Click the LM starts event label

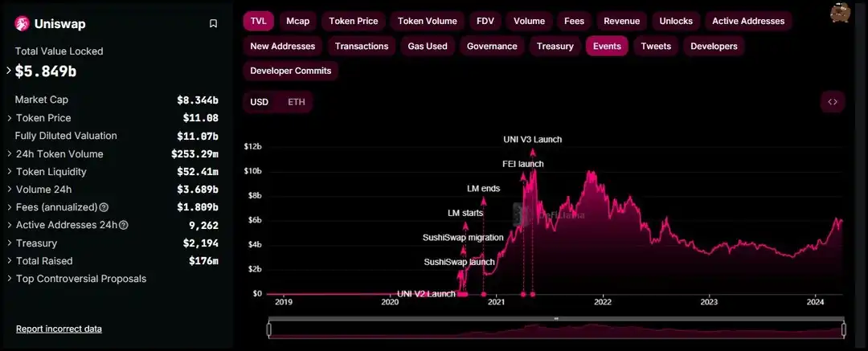tap(465, 213)
